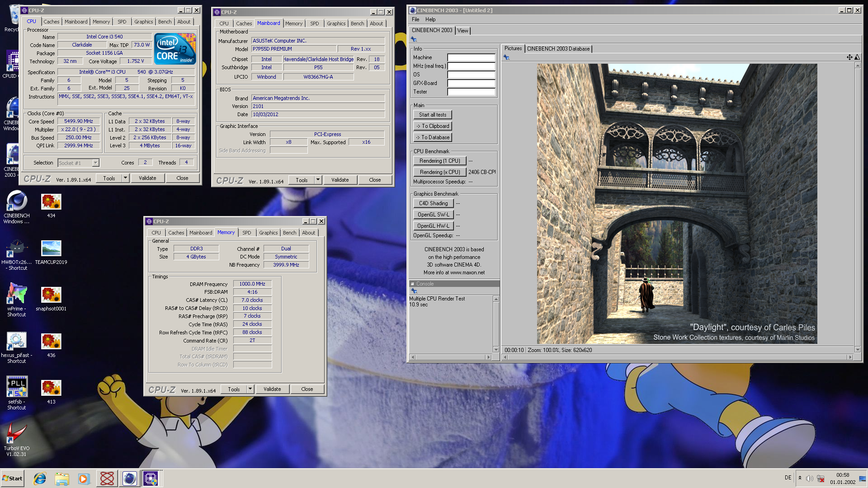Open Internet Explorer from taskbar
The height and width of the screenshot is (488, 868).
(40, 479)
